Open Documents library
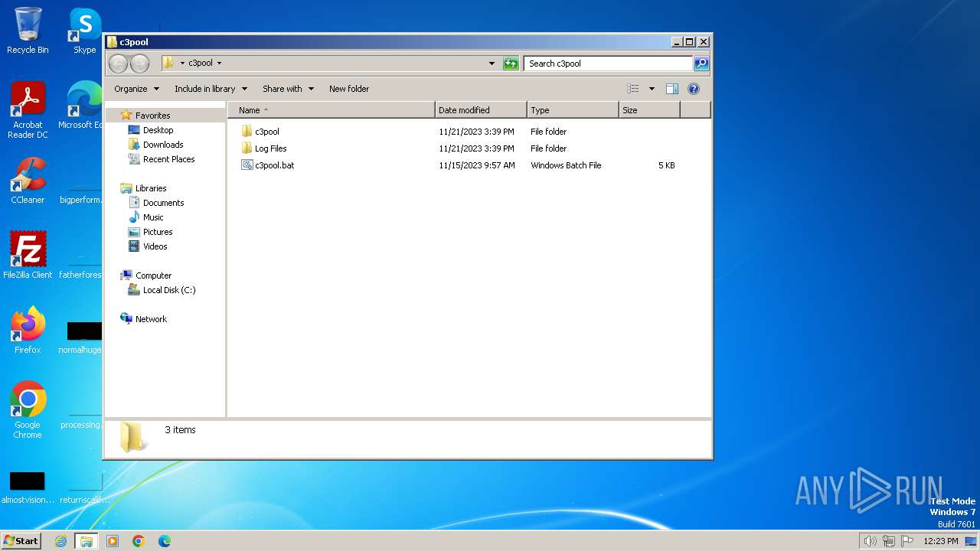 163,203
